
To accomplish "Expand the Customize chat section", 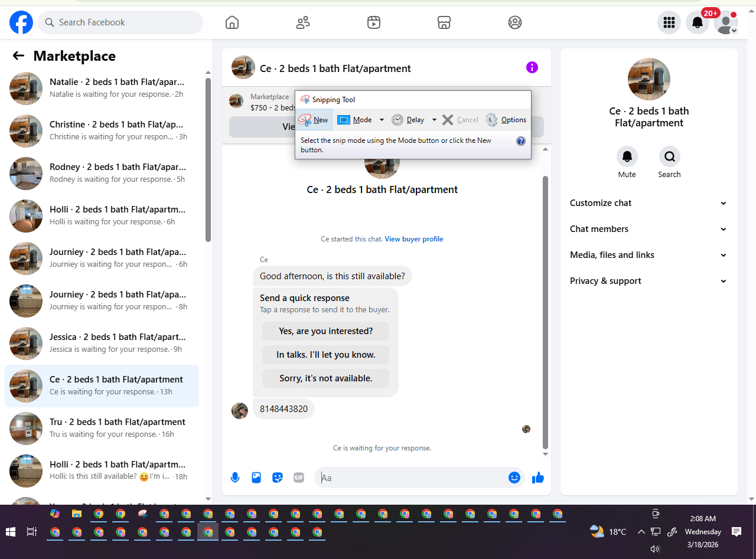I will coord(648,203).
